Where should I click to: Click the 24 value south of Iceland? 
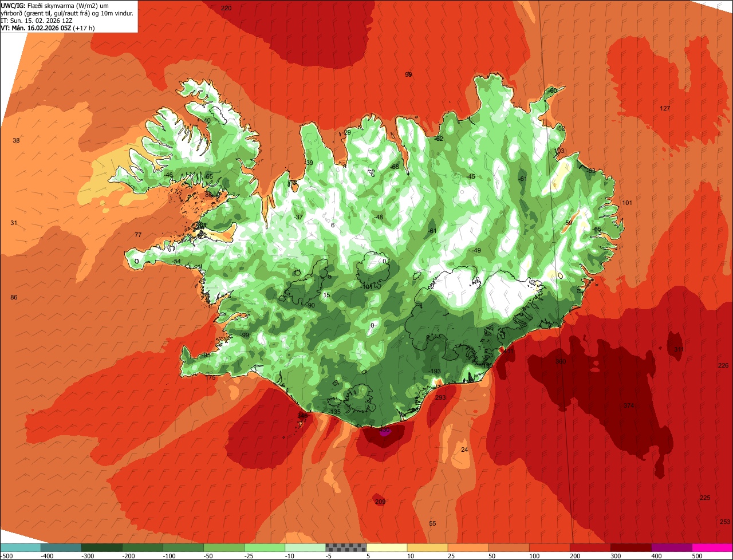click(464, 450)
